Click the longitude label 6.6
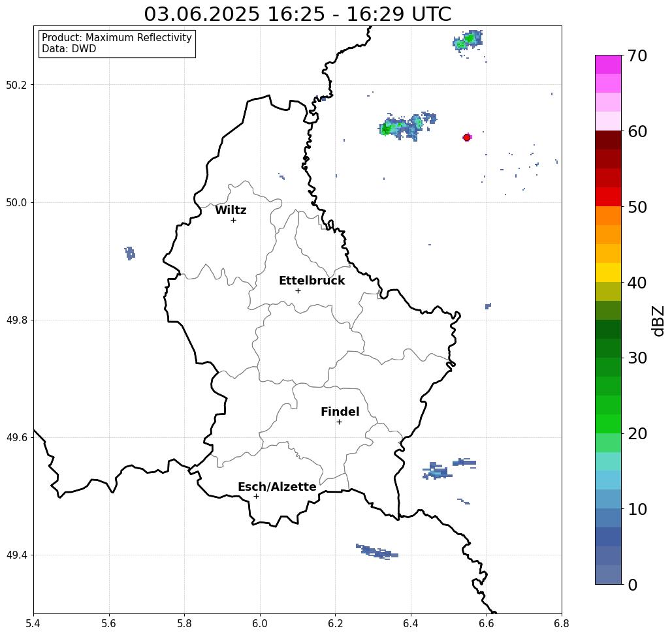 click(x=487, y=624)
